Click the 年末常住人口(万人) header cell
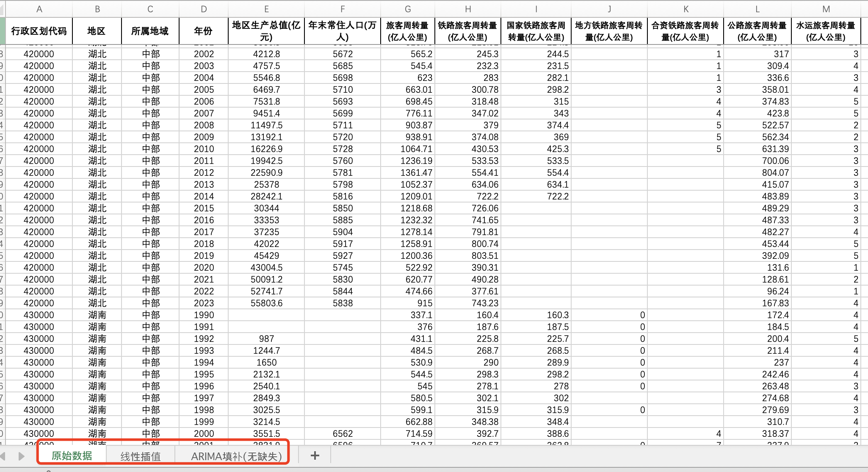Image resolution: width=868 pixels, height=472 pixels. point(342,31)
